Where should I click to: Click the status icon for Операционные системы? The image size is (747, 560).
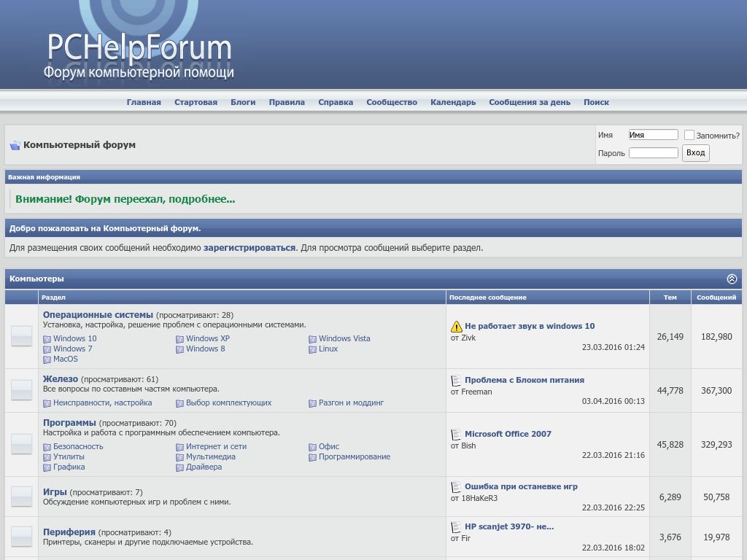[x=21, y=336]
